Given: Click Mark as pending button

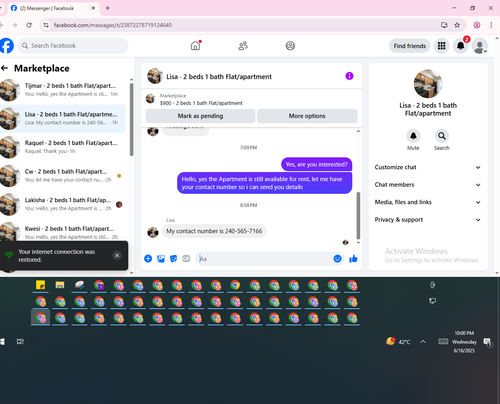Looking at the screenshot, I should point(200,116).
